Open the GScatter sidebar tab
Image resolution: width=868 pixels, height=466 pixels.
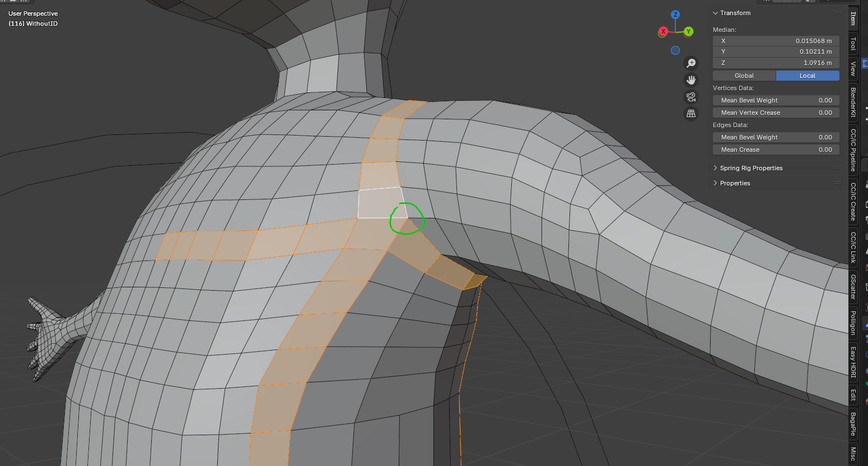pyautogui.click(x=853, y=287)
